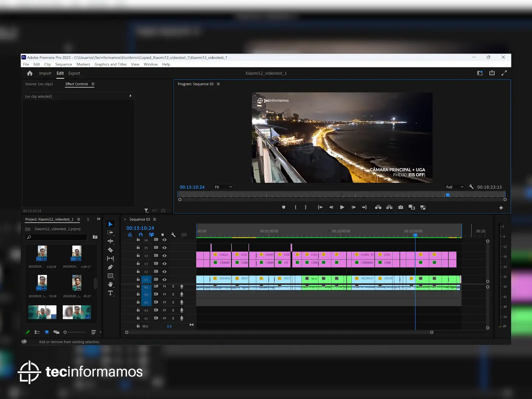Mute audio track A2
This screenshot has height=399, width=532.
click(164, 294)
